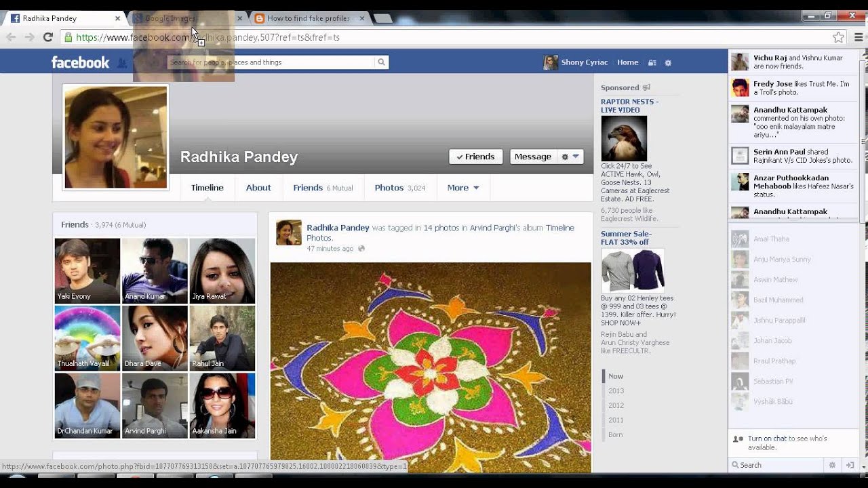The width and height of the screenshot is (868, 488).
Task: Open friend requests icon beside Facebook logo
Action: 122,63
